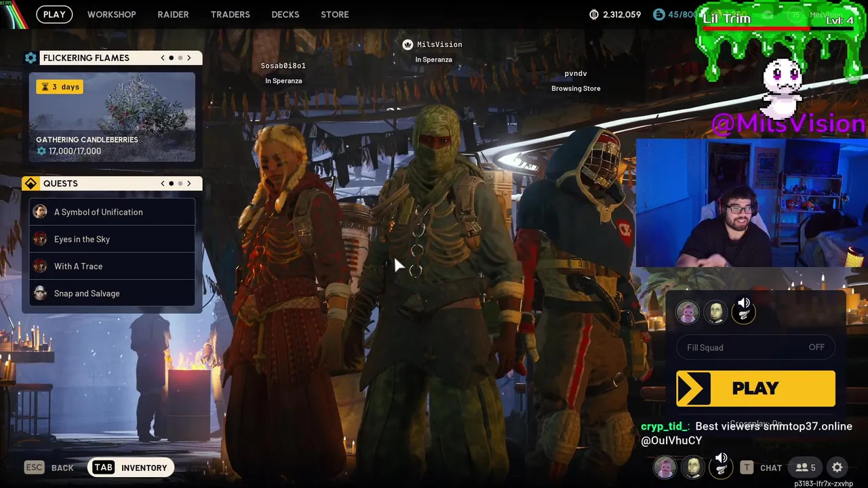Open quest A Symbol of Unification
The image size is (868, 488).
[x=112, y=212]
